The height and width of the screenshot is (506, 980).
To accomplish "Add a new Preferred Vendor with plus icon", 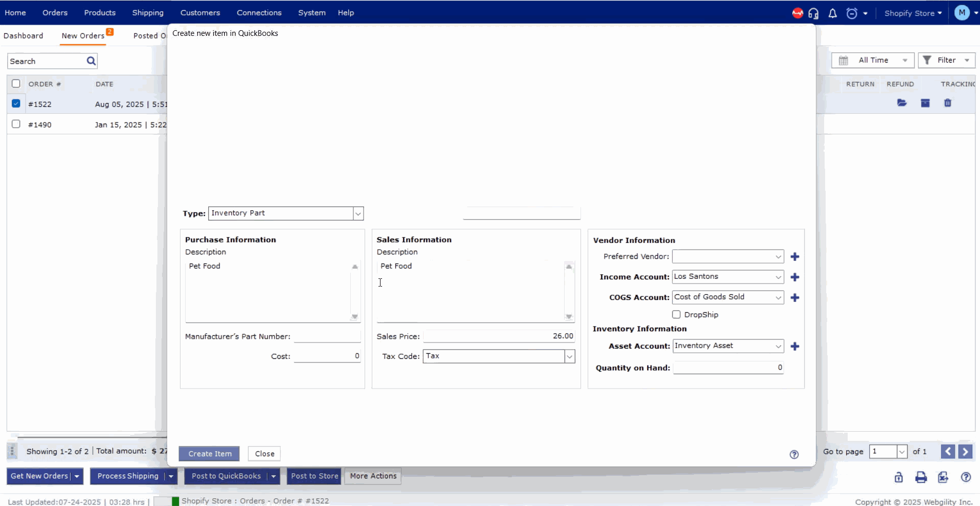I will tap(795, 257).
